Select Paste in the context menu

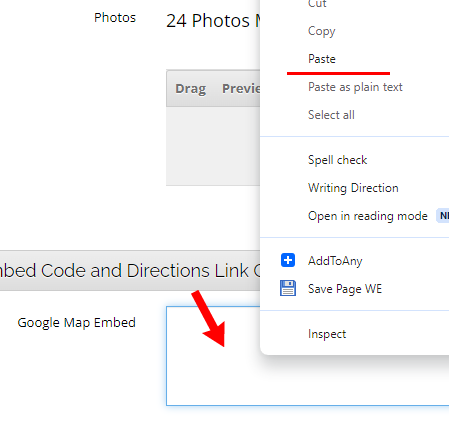pos(322,59)
